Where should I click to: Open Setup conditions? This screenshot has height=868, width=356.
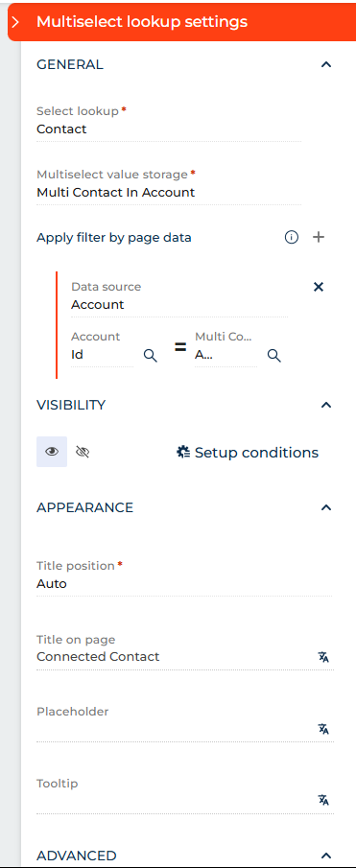click(x=248, y=453)
